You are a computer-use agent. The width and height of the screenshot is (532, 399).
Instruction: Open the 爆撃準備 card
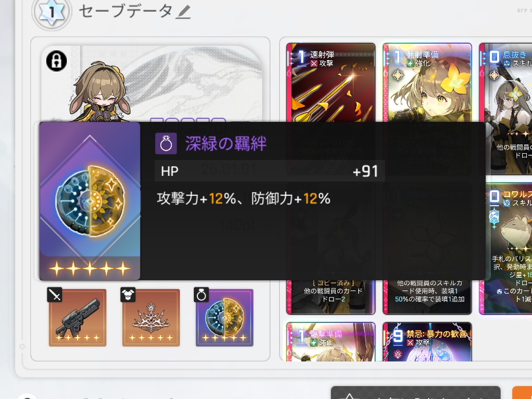[x=331, y=341]
